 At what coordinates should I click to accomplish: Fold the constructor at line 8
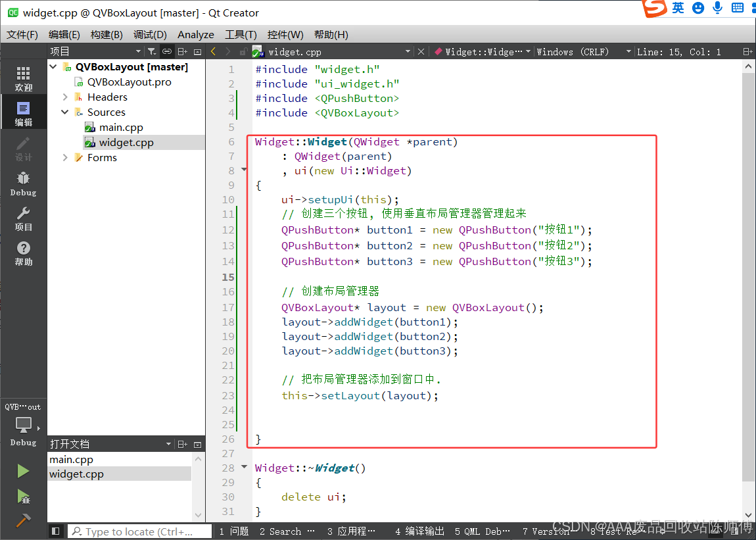coord(244,170)
